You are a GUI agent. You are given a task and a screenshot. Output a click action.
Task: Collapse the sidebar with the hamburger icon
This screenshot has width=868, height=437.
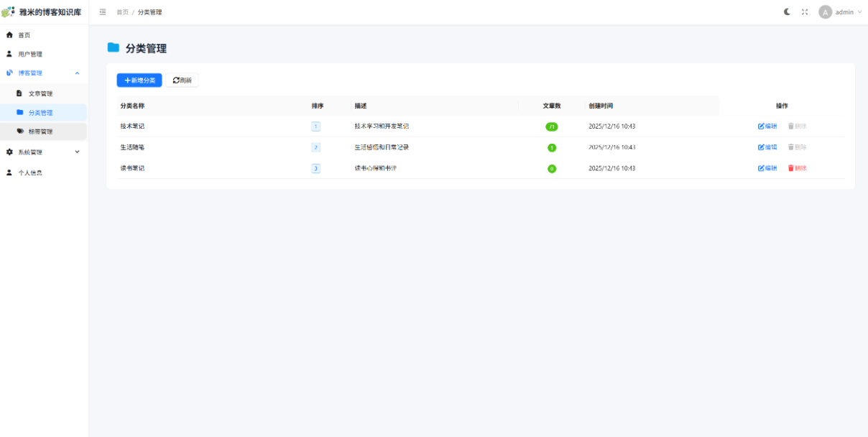point(103,12)
